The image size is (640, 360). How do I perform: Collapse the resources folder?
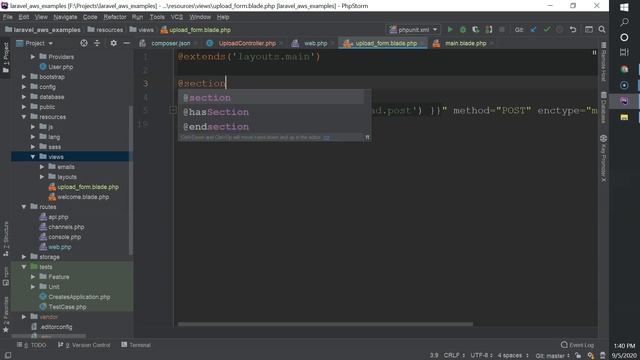click(24, 117)
